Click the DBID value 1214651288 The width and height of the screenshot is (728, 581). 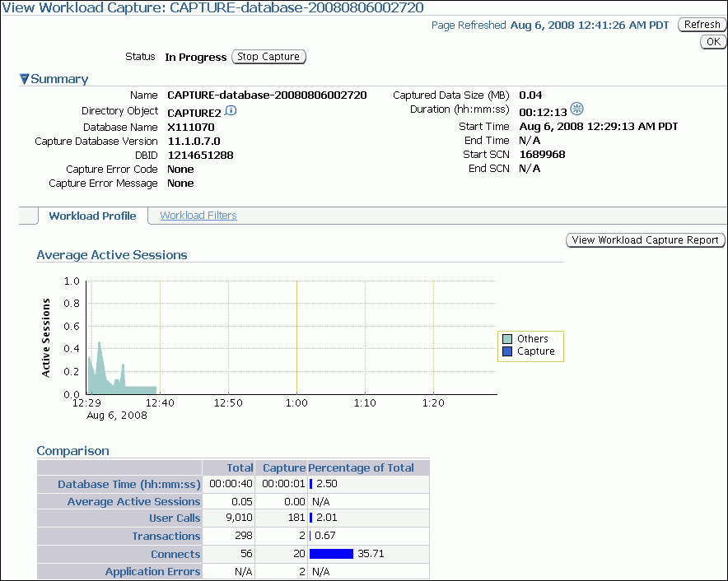pos(201,156)
